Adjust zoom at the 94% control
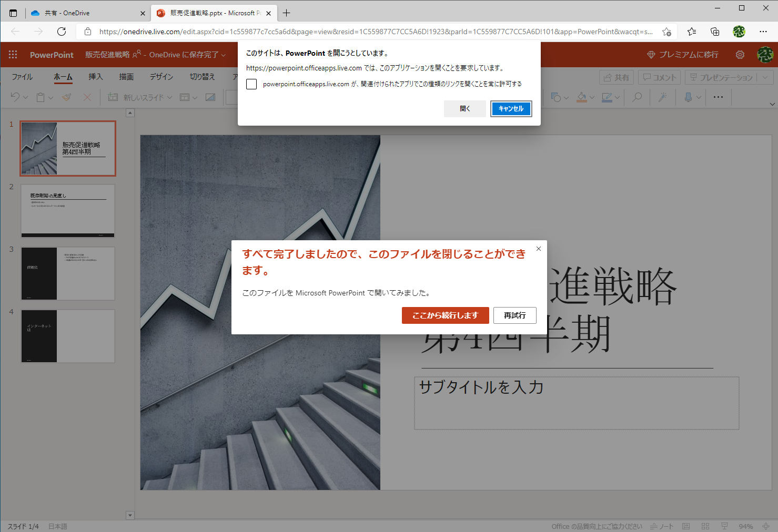 (x=745, y=526)
